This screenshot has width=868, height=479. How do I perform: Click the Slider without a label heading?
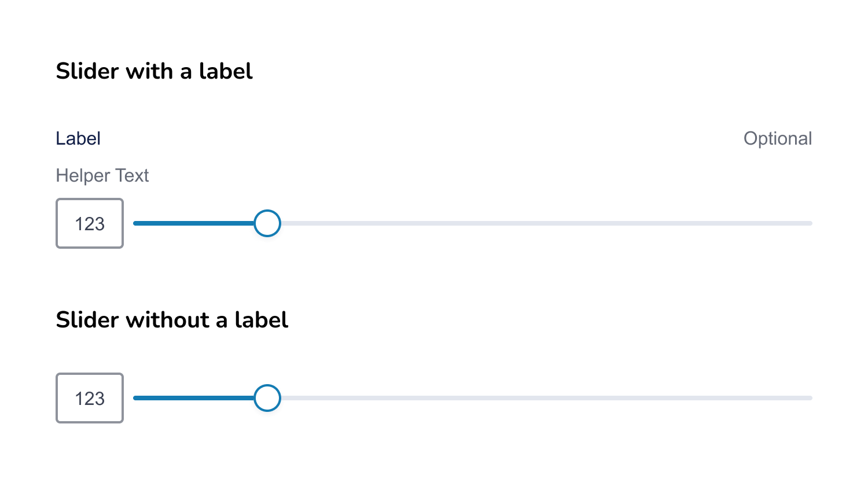tap(172, 319)
